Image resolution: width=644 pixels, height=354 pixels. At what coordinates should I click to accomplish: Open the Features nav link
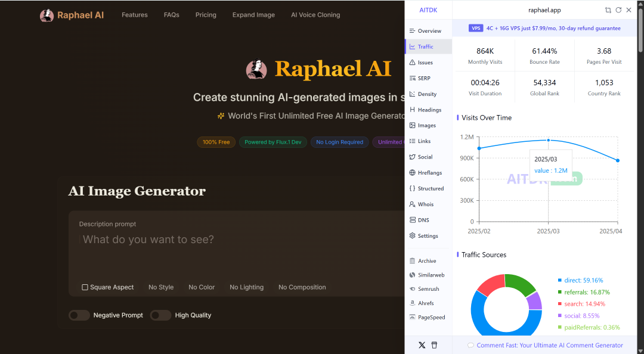[135, 15]
